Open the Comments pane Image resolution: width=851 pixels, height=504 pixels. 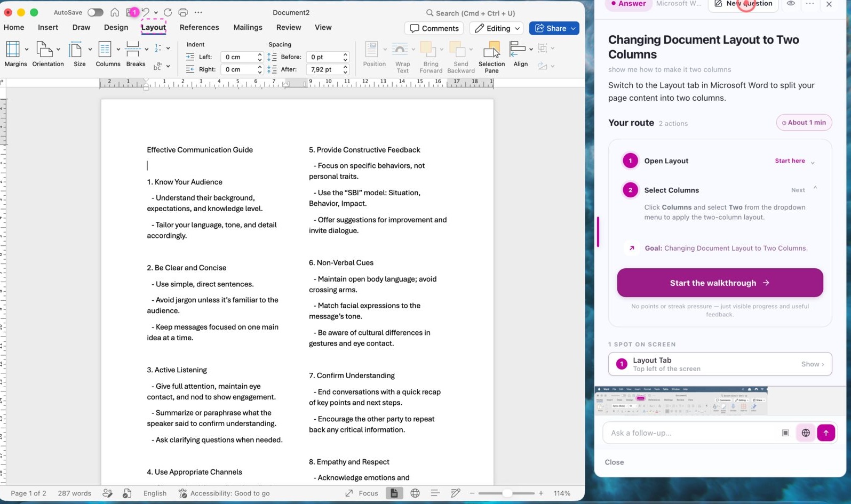(x=434, y=28)
